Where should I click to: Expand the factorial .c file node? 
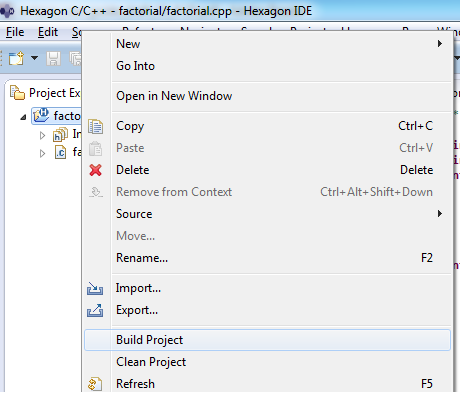tap(42, 153)
